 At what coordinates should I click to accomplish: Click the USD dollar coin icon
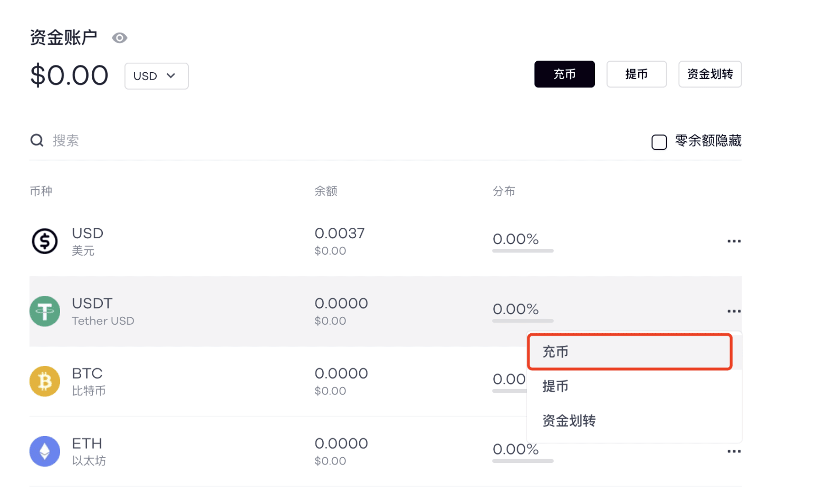click(x=45, y=241)
